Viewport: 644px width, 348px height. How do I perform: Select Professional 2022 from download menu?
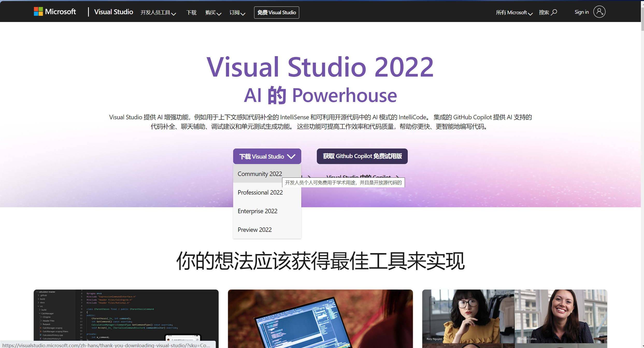click(x=267, y=192)
